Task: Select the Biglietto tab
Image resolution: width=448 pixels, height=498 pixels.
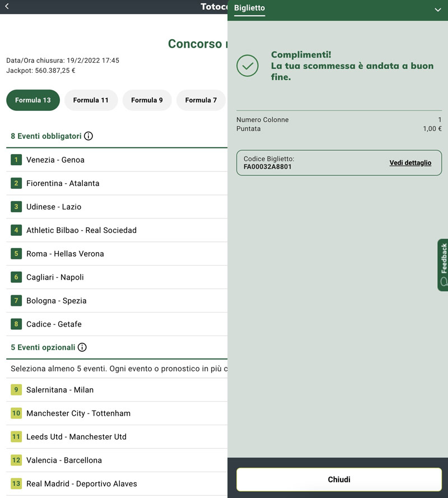Action: click(249, 8)
